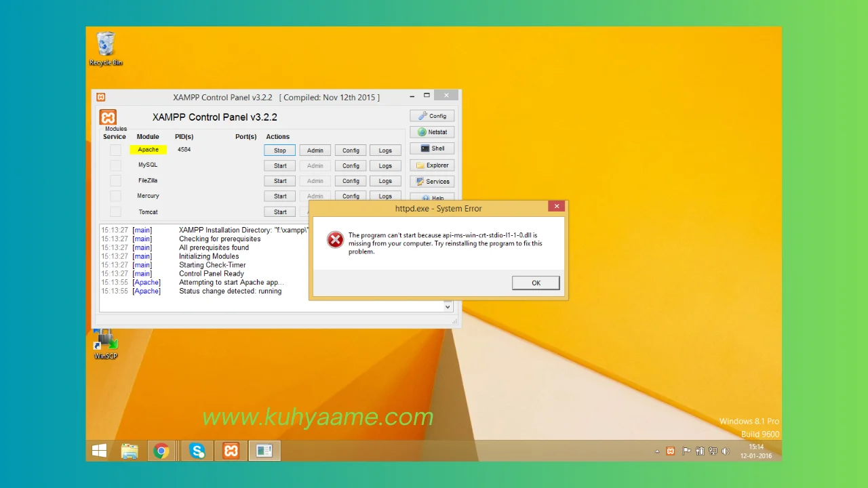Click the XAMPP icon in system tray
Image resolution: width=868 pixels, height=488 pixels.
[x=671, y=451]
